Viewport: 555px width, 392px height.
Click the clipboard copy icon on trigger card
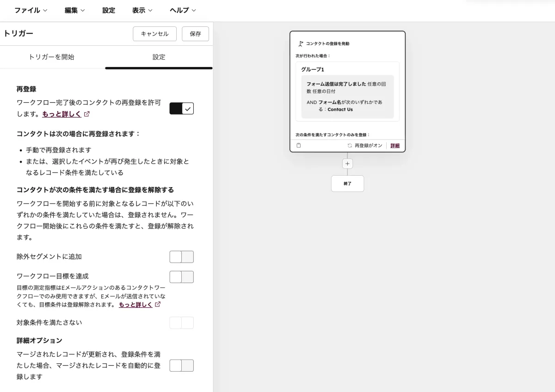(298, 145)
